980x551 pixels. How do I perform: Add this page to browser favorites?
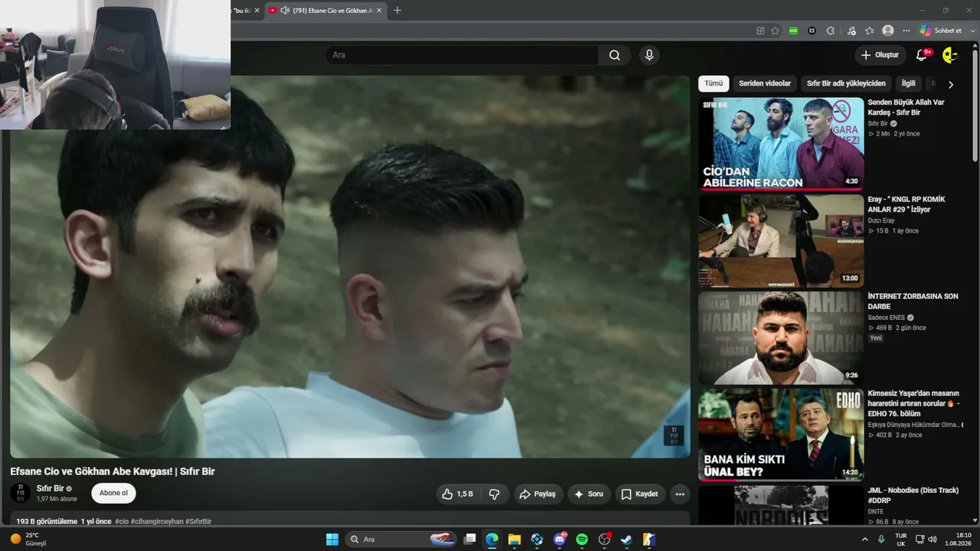775,31
